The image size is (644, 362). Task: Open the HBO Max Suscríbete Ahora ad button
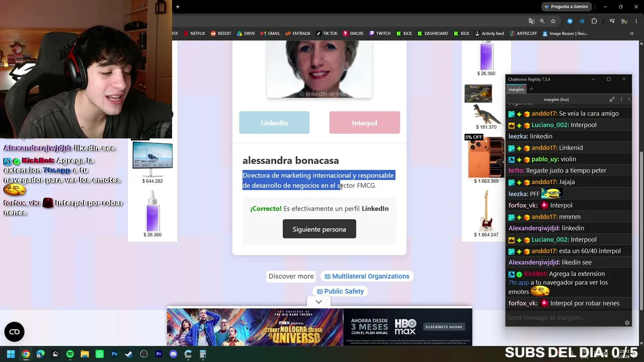pos(443,327)
